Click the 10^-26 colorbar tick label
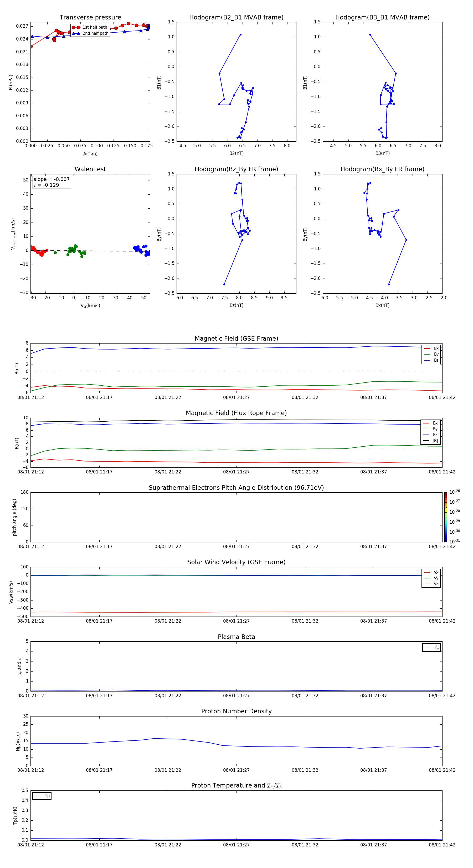Screen dimensions: 473x868 (455, 492)
